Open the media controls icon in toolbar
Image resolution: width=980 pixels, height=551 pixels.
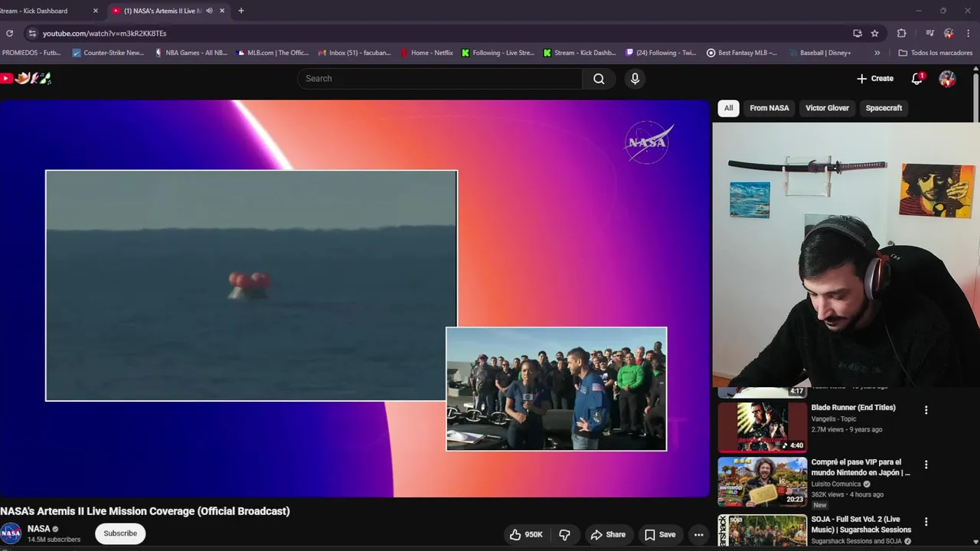pyautogui.click(x=929, y=34)
